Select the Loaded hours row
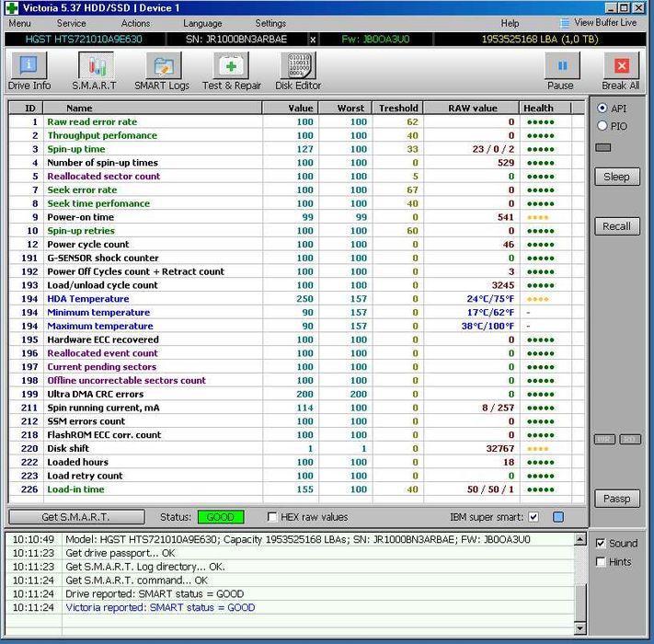Screen dimensions: 654x644 coord(296,462)
